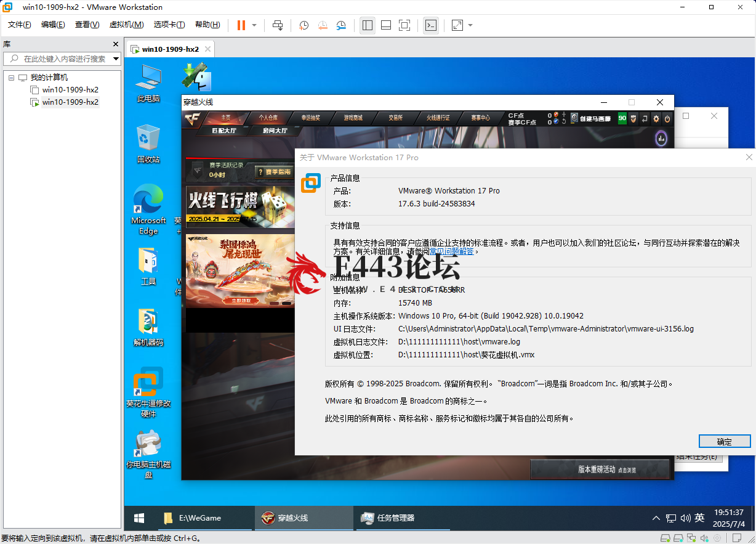Select the running win10-1909-hx2 library entry
756x544 pixels.
point(65,102)
